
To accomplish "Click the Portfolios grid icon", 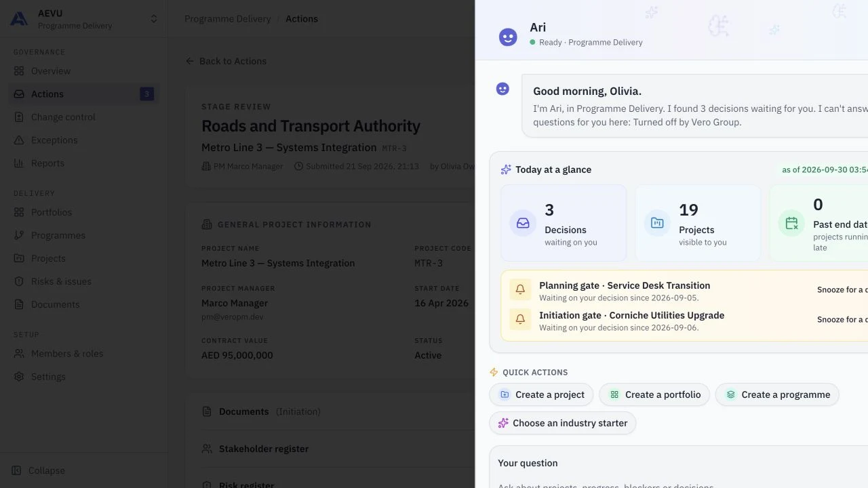I will [19, 212].
